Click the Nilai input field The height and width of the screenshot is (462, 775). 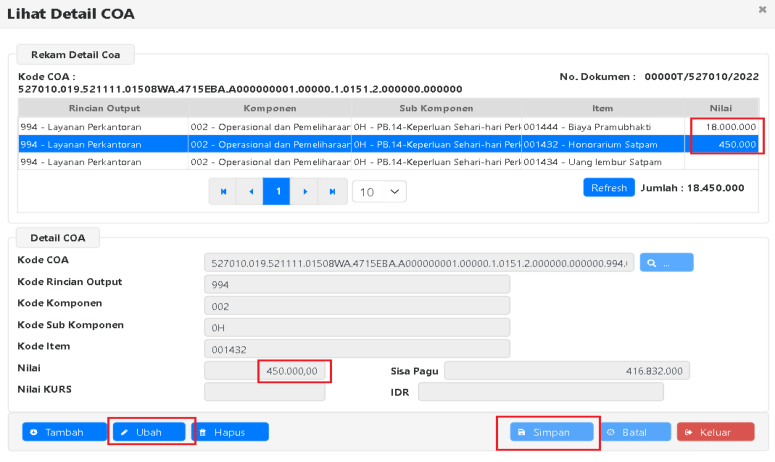[265, 371]
